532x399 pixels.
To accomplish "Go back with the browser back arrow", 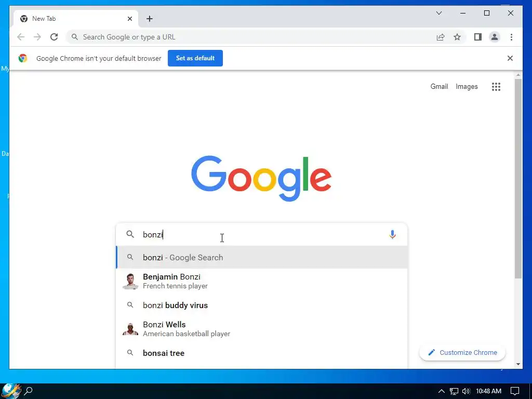I will coord(21,37).
